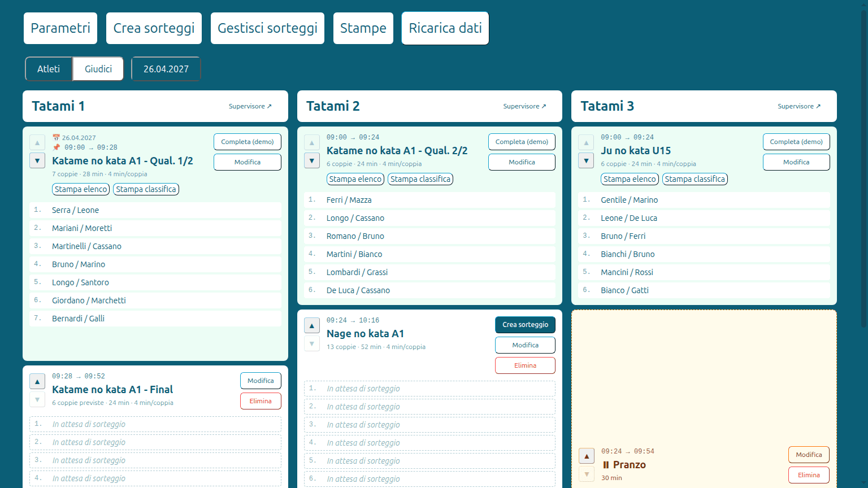Click Ricarica dati button
Viewport: 868px width, 488px height.
coord(445,28)
